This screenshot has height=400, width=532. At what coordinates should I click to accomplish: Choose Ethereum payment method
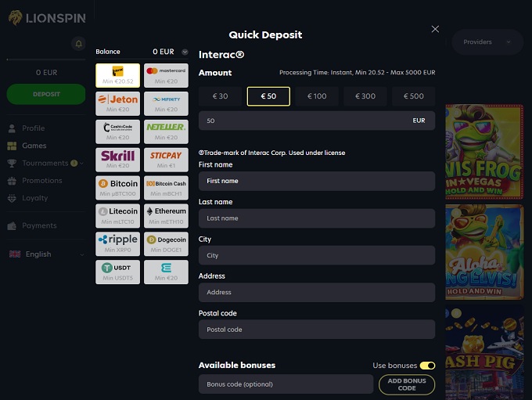pyautogui.click(x=166, y=215)
